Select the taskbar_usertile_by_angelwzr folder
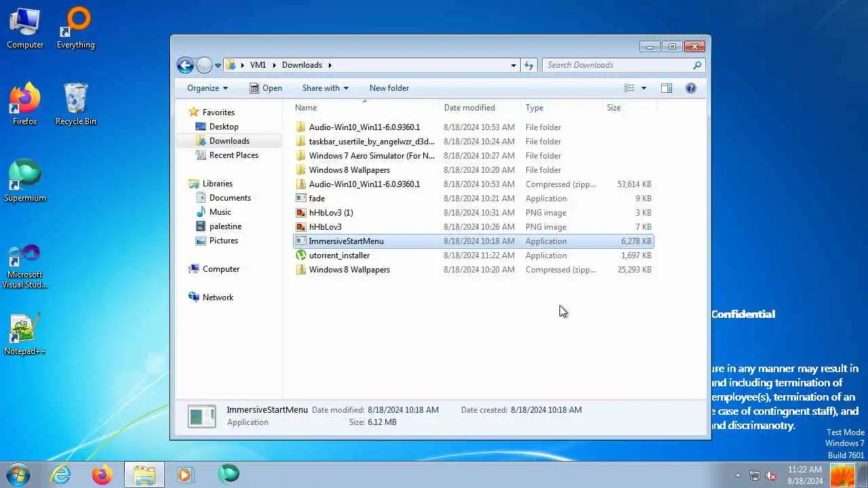 coord(473,142)
